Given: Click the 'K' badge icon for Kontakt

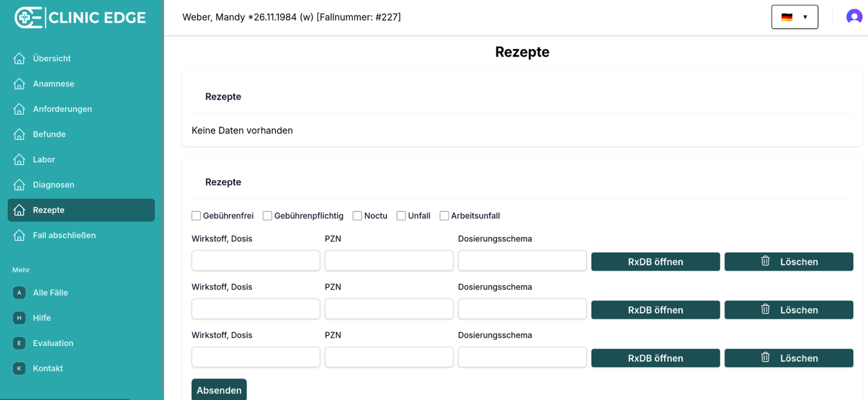Looking at the screenshot, I should pos(19,369).
